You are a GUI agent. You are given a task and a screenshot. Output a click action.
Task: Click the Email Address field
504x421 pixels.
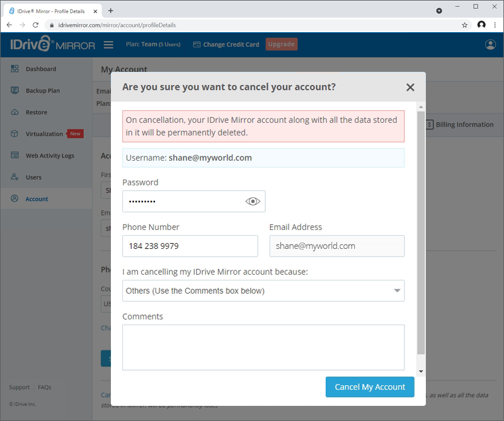(x=337, y=246)
